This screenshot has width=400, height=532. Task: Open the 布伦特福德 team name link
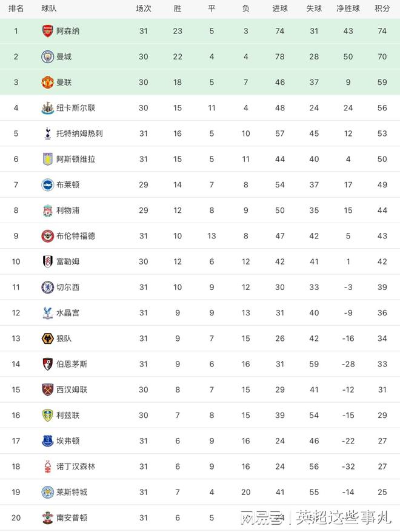(x=76, y=236)
